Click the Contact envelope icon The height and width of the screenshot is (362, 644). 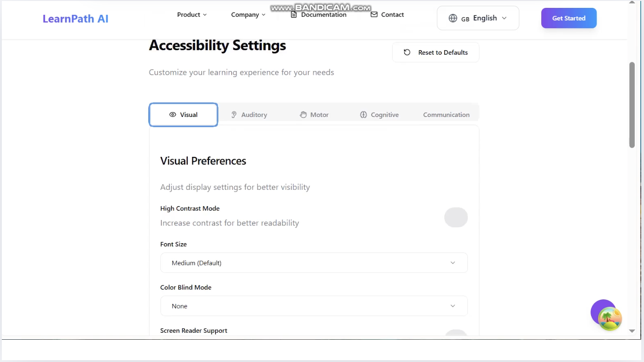[x=374, y=15]
